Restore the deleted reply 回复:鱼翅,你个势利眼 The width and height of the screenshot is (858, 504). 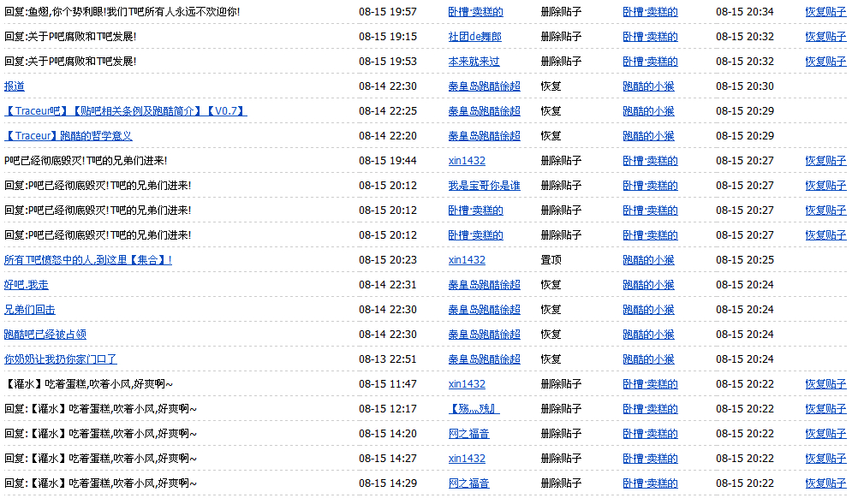pos(825,12)
